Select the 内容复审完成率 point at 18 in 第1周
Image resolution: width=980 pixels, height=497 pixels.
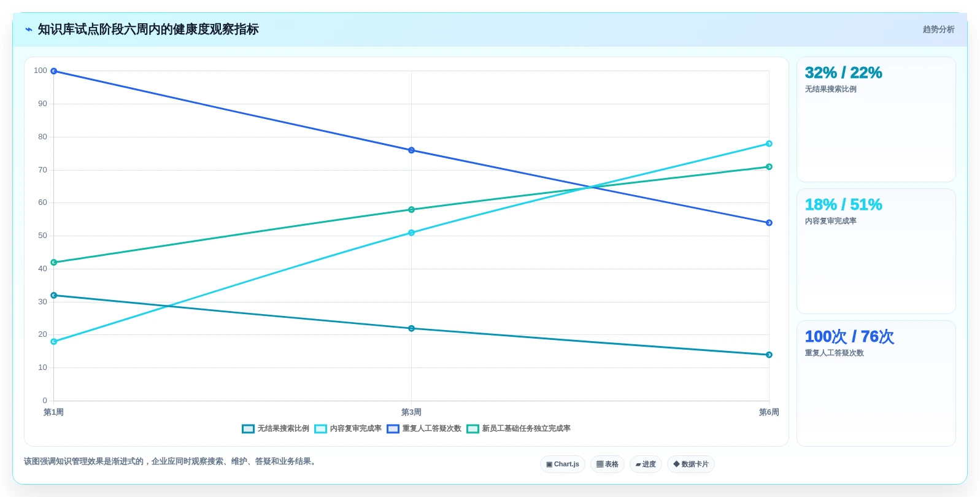(x=53, y=342)
